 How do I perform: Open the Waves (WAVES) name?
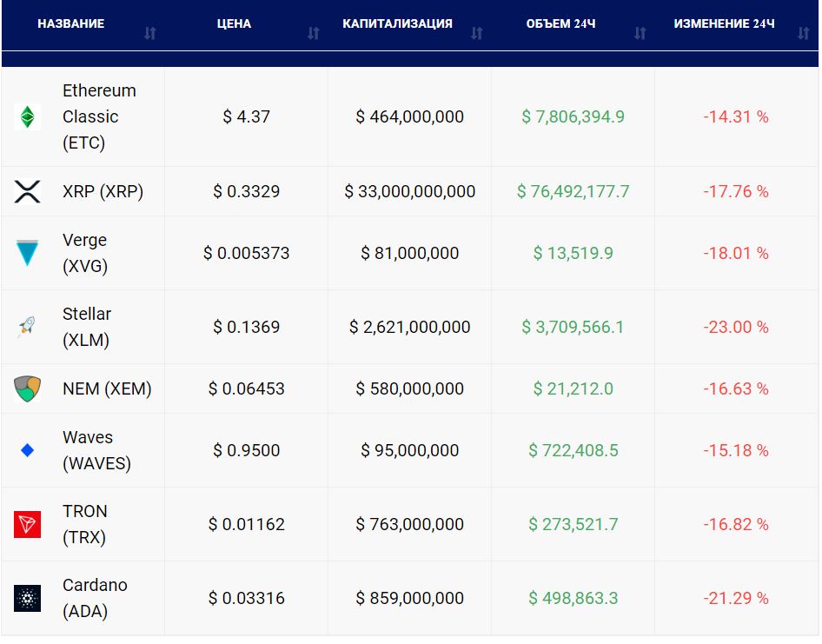(x=97, y=450)
